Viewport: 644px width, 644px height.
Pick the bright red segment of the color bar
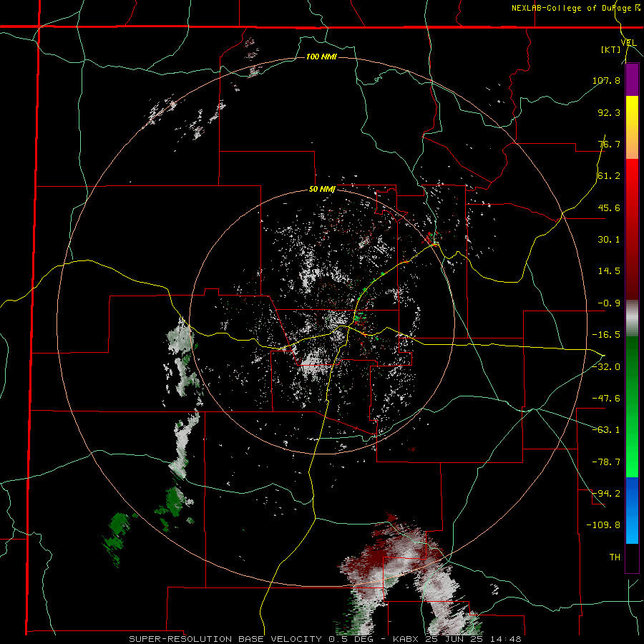pos(632,175)
